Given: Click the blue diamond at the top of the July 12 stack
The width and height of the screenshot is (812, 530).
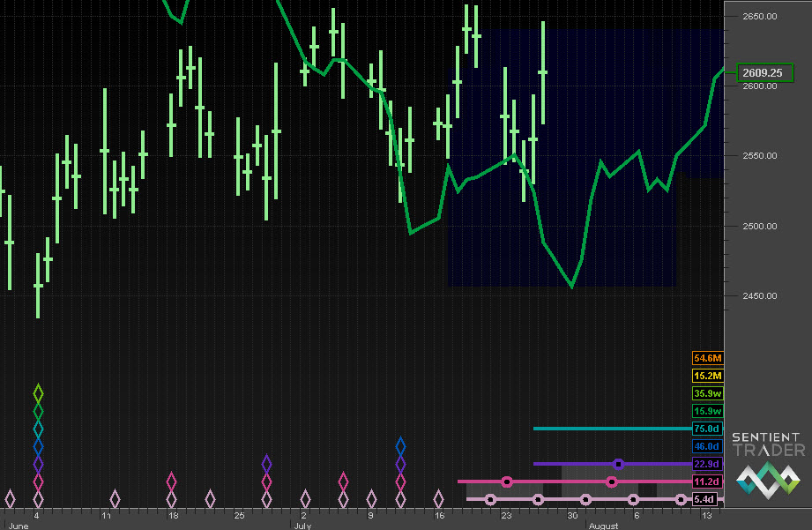Looking at the screenshot, I should tap(400, 446).
